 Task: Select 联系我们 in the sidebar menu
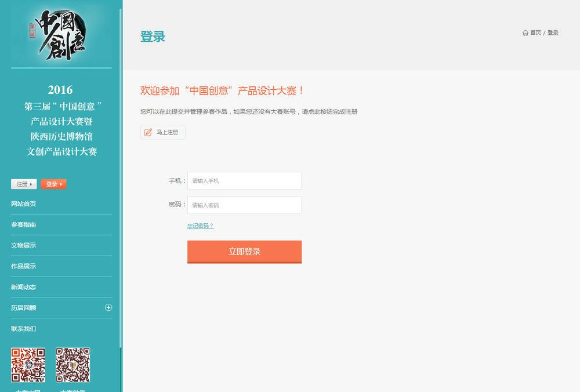tap(24, 329)
